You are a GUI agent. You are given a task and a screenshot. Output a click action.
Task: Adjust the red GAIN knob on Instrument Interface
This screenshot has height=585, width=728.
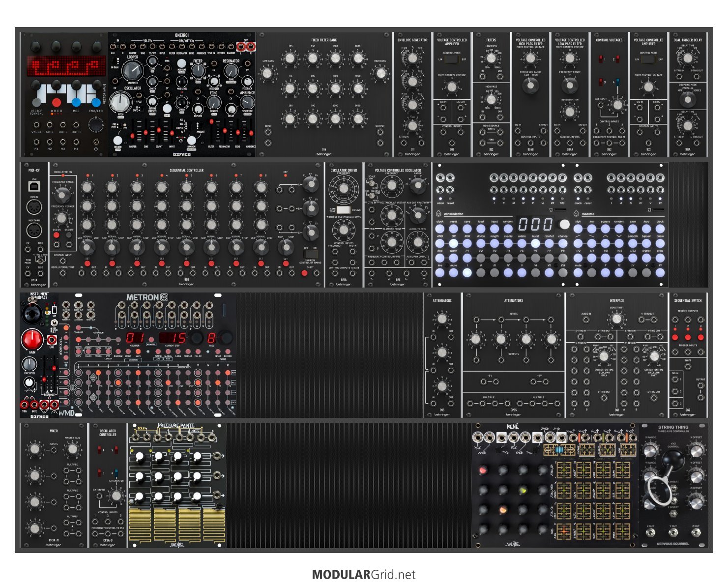31,339
